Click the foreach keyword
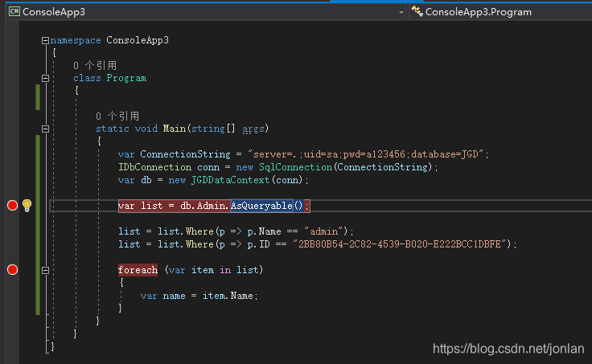Image resolution: width=592 pixels, height=364 pixels. click(138, 270)
